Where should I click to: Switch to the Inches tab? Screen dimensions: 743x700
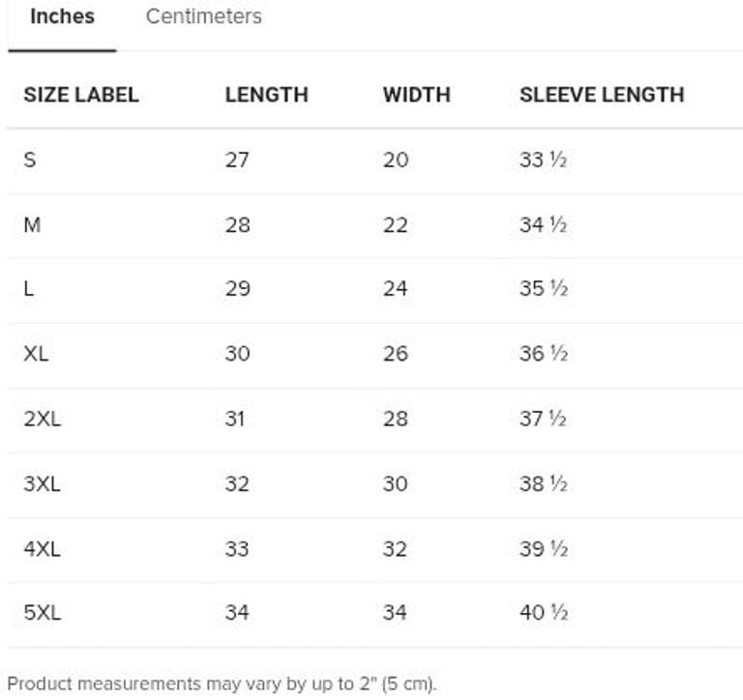(62, 17)
